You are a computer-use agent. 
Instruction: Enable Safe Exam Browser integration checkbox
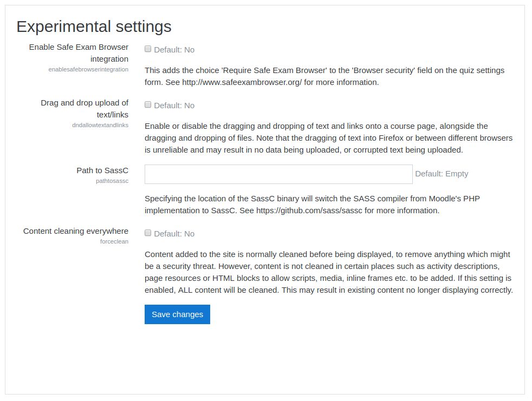click(x=148, y=49)
